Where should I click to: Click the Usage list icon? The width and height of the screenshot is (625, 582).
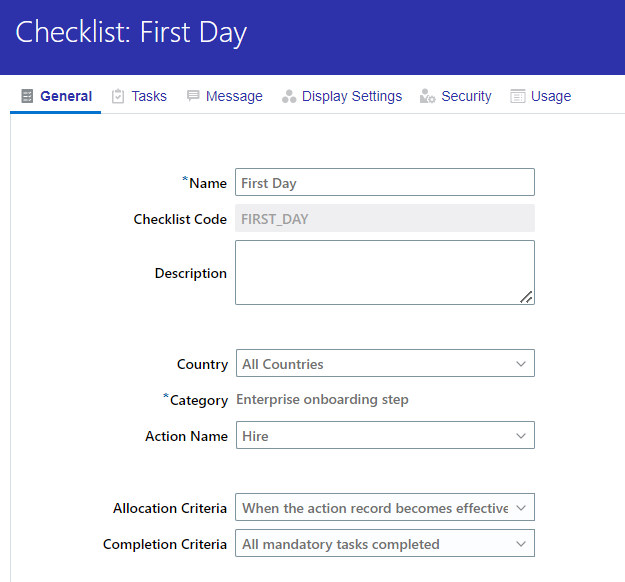[x=518, y=96]
